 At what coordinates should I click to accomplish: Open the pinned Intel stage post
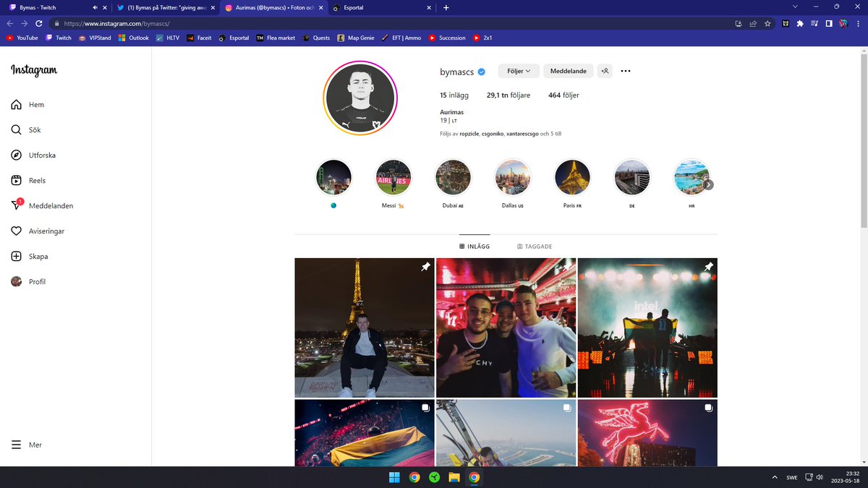point(647,328)
